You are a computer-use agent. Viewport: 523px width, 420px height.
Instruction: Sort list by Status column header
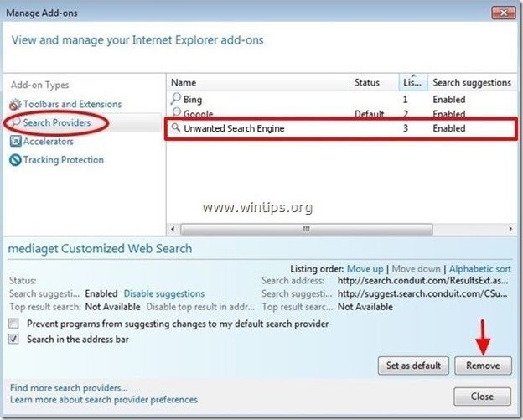tap(375, 82)
